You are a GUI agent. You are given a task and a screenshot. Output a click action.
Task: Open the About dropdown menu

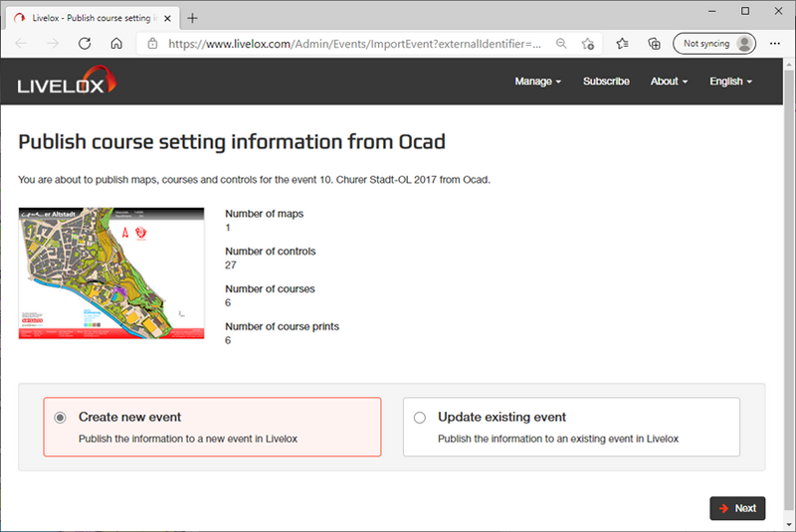[x=669, y=82]
